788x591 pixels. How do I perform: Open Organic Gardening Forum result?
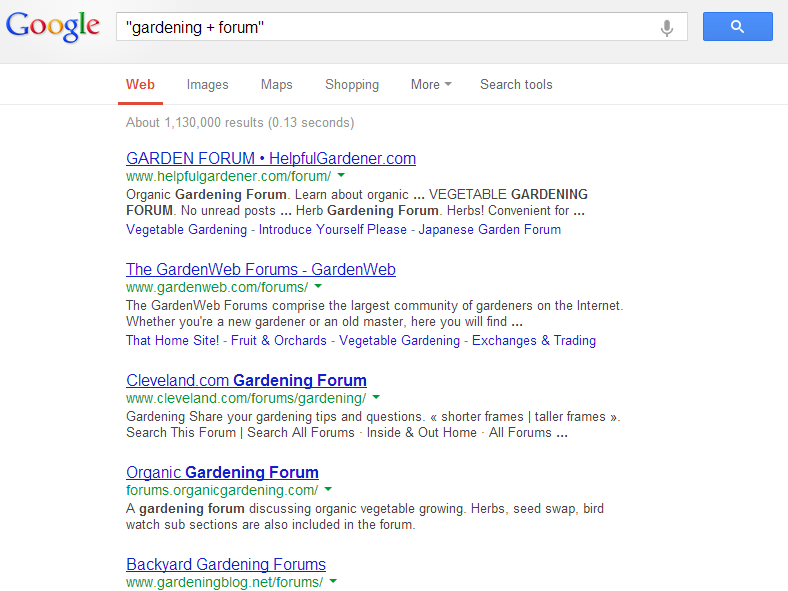[x=222, y=472]
